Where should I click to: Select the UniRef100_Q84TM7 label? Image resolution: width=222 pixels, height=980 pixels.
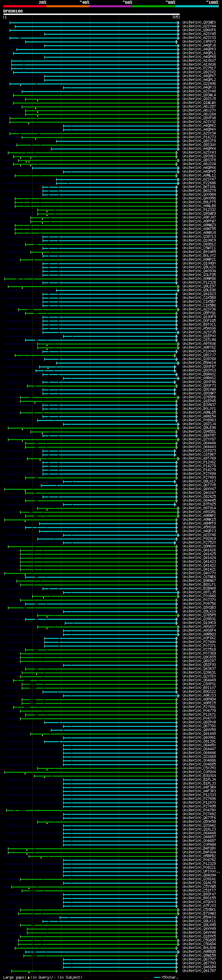click(x=199, y=435)
